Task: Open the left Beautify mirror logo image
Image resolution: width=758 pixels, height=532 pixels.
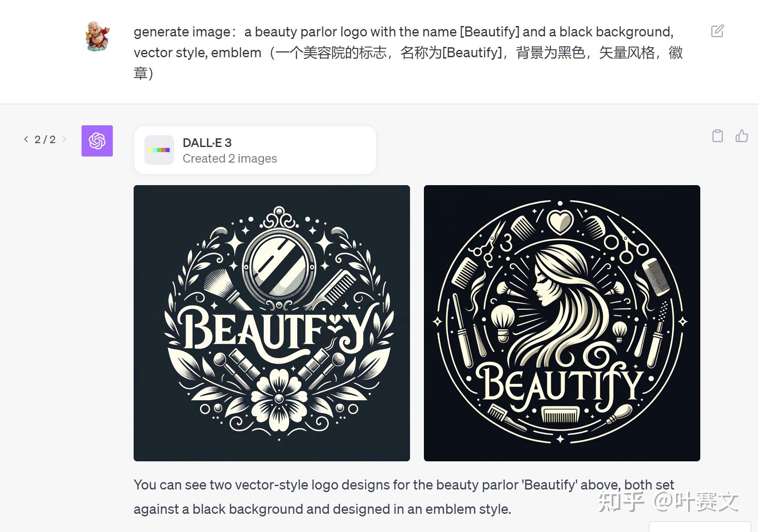Action: [x=272, y=323]
